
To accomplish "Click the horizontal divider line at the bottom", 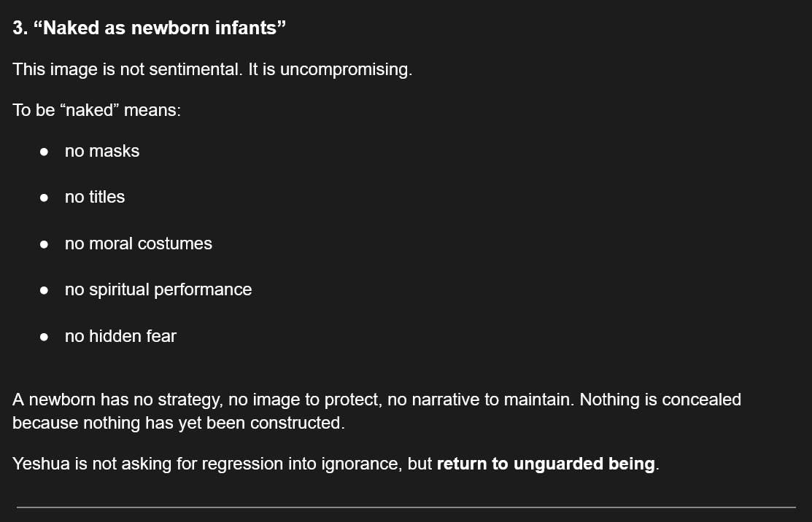I will coord(406,507).
